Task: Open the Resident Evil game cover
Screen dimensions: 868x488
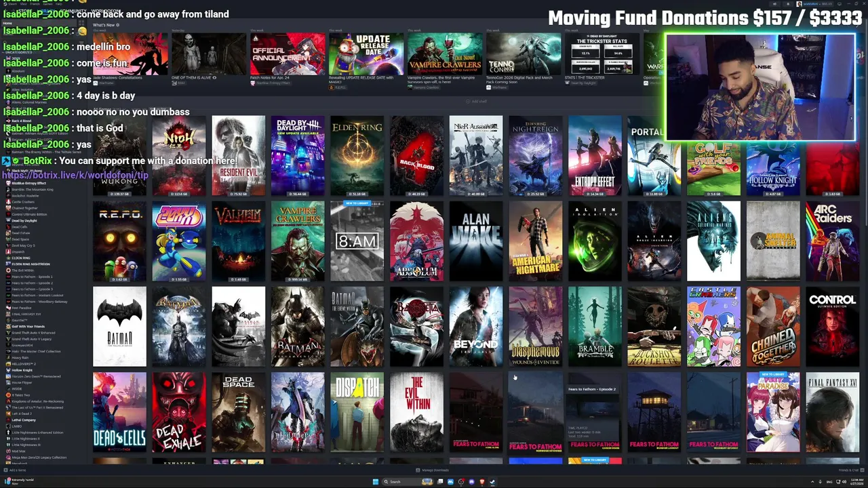Action: pos(238,156)
